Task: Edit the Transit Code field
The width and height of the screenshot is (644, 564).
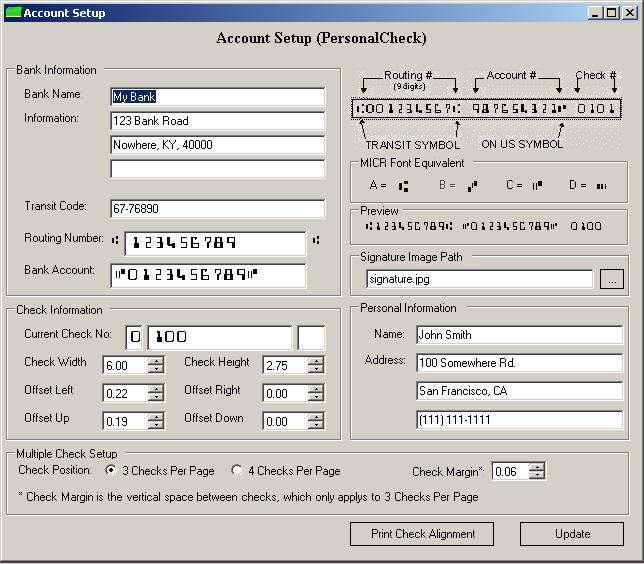Action: point(218,209)
